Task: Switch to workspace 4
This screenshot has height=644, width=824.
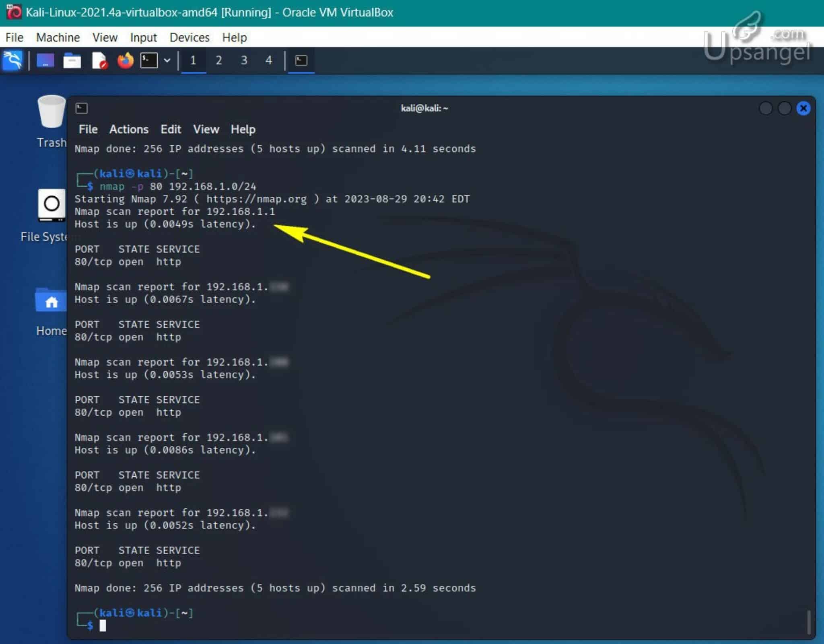Action: pyautogui.click(x=268, y=61)
